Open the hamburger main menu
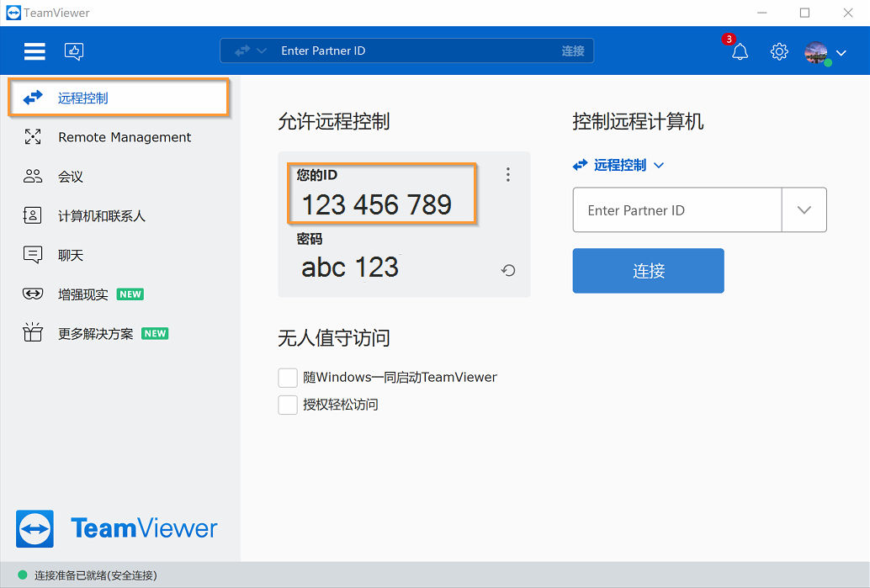The height and width of the screenshot is (588, 870). [x=34, y=51]
